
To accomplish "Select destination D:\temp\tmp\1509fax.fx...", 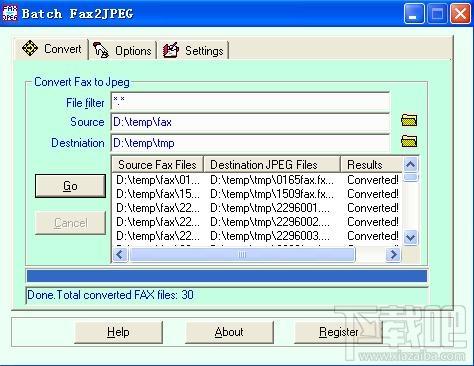I will pos(272,194).
